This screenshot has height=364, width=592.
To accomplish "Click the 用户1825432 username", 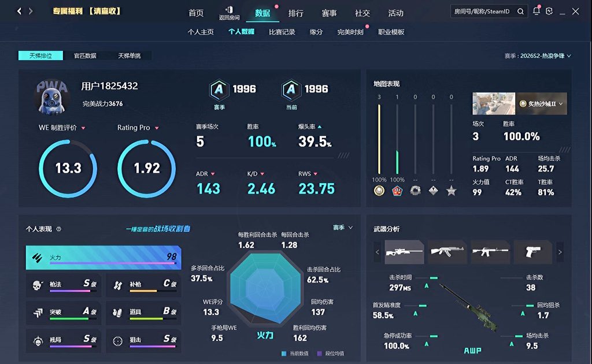I will click(x=109, y=86).
